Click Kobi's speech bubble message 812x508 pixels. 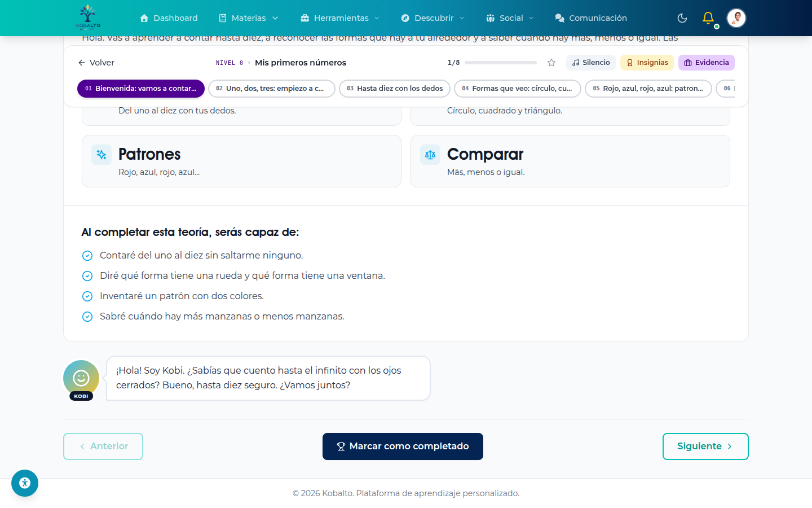(268, 378)
